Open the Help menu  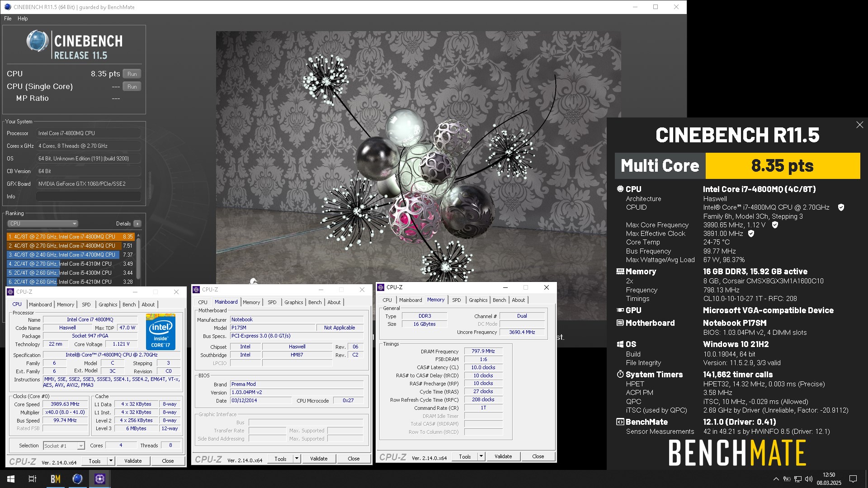[x=23, y=19]
